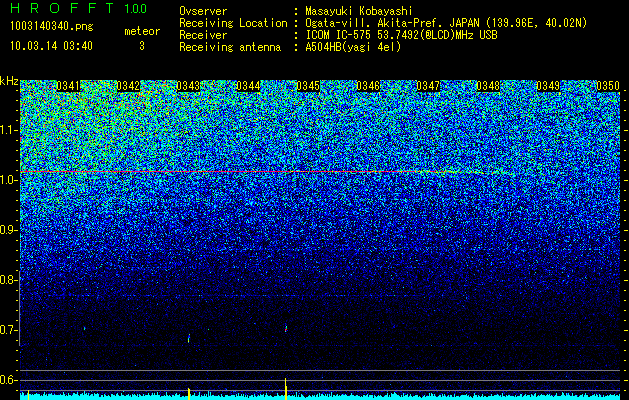This screenshot has width=629, height=400.
Task: Click the 0349 time marker
Action: [x=548, y=86]
